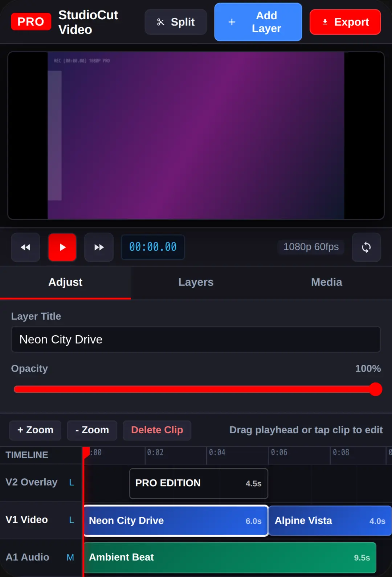Image resolution: width=392 pixels, height=577 pixels.
Task: Start playback with the red play button
Action: pyautogui.click(x=62, y=247)
